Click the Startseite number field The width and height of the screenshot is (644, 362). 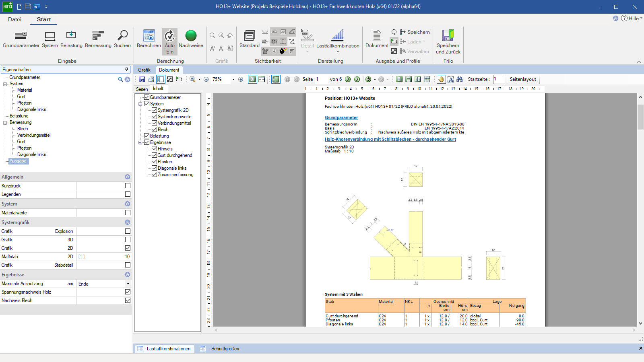[499, 79]
